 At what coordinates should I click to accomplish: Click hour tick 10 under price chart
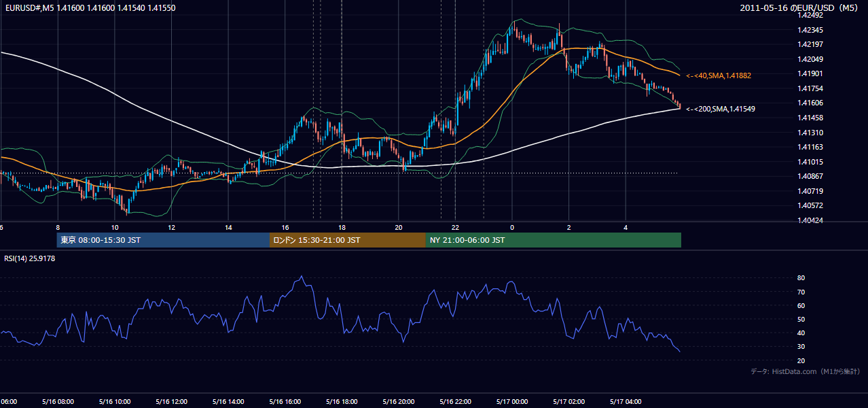point(115,228)
